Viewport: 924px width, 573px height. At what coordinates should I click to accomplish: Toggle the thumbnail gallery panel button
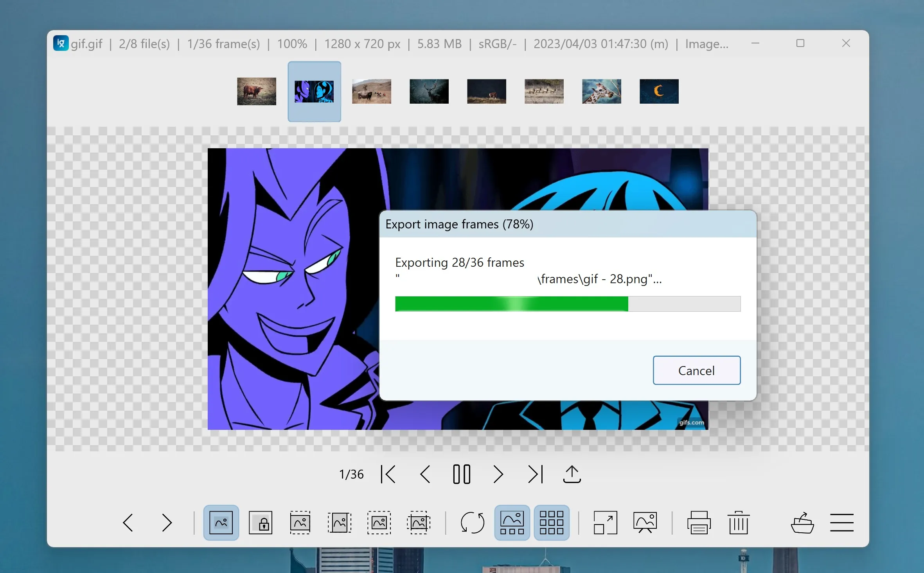click(512, 523)
